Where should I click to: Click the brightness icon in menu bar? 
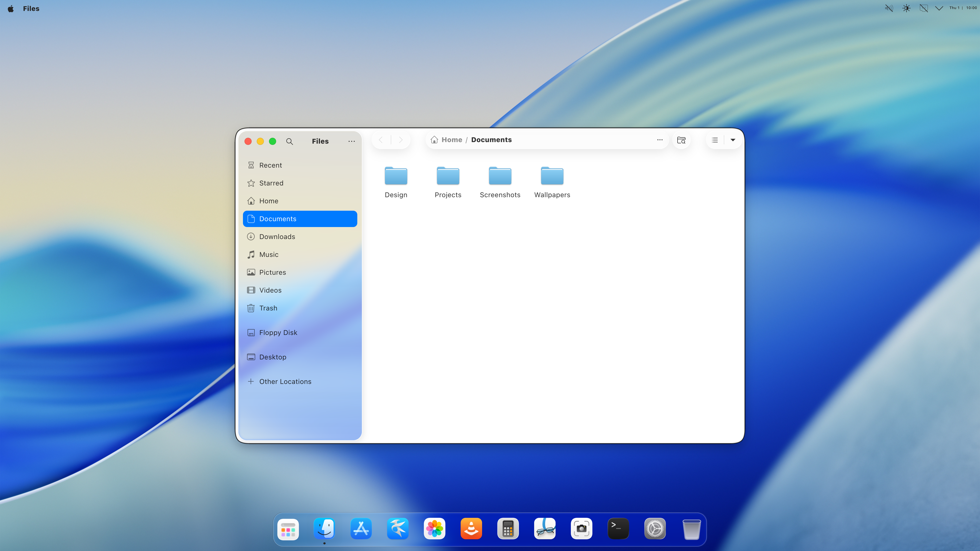point(906,8)
